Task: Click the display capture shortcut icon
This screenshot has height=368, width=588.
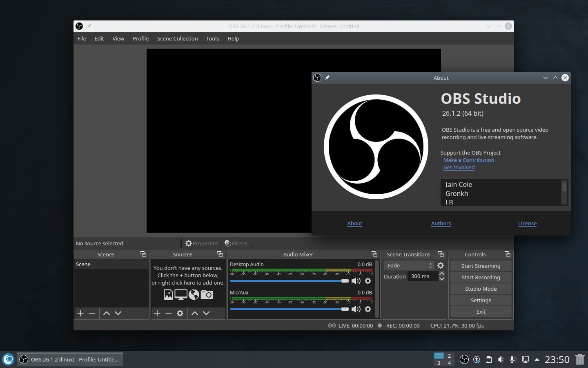Action: pyautogui.click(x=181, y=294)
